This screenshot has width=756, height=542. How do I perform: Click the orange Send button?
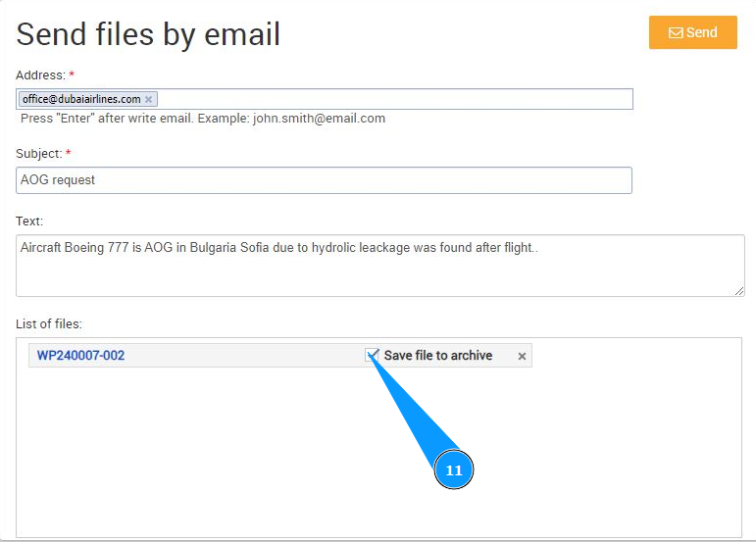pos(692,32)
